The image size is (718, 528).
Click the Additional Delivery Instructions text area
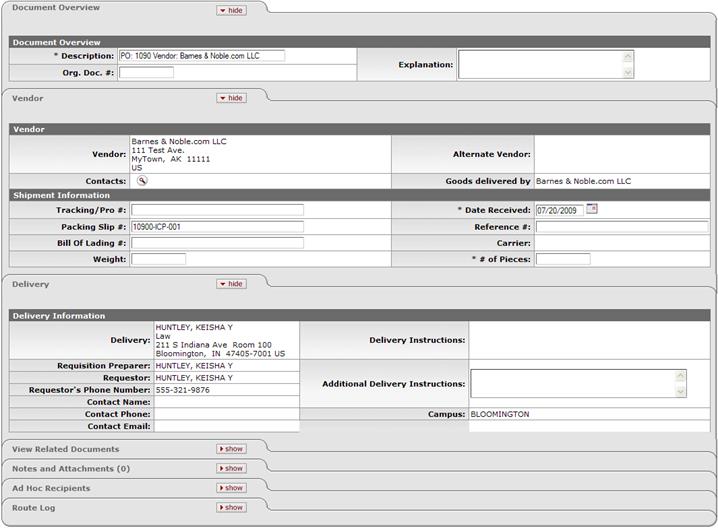pyautogui.click(x=578, y=384)
